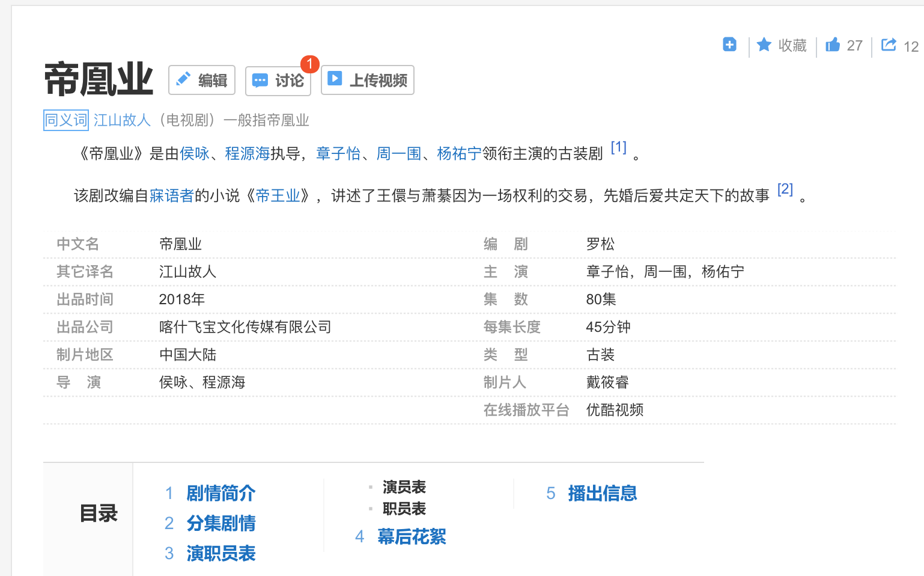Click the share count 12
This screenshot has height=576, width=924.
pyautogui.click(x=911, y=47)
